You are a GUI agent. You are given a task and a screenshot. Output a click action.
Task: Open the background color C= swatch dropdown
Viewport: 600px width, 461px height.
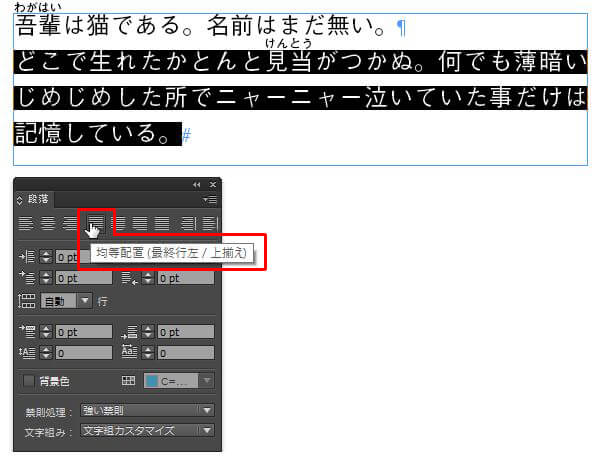point(207,381)
